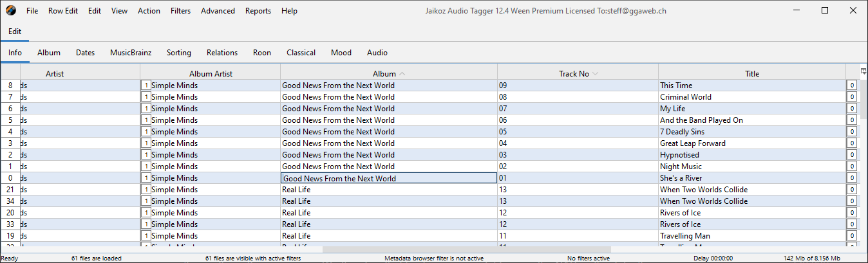Toggle the Album column ascending sort arrow
The image size is (868, 263).
pyautogui.click(x=402, y=74)
